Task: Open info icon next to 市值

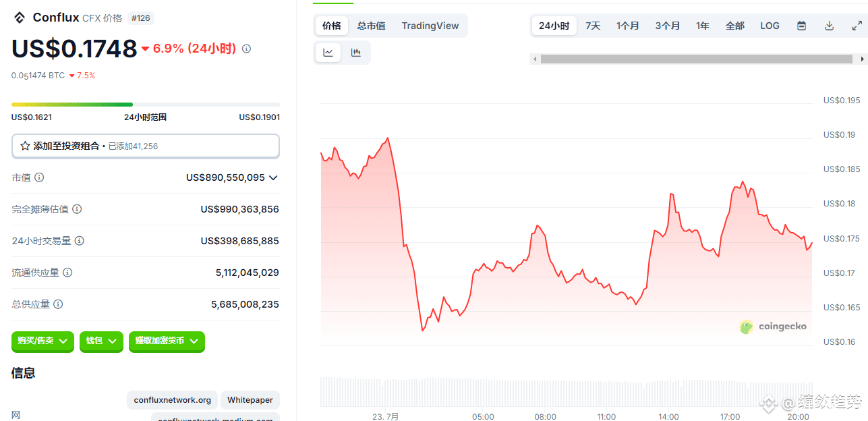Action: coord(39,177)
